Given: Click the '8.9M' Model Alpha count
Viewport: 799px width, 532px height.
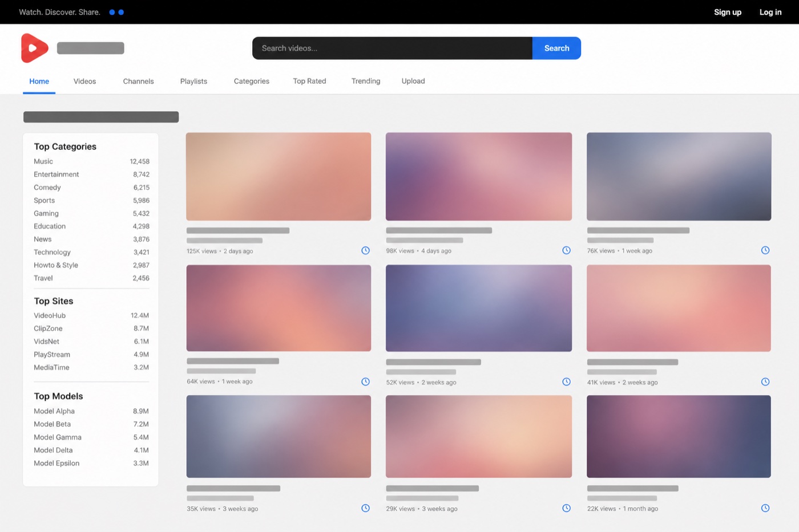Looking at the screenshot, I should tap(141, 411).
